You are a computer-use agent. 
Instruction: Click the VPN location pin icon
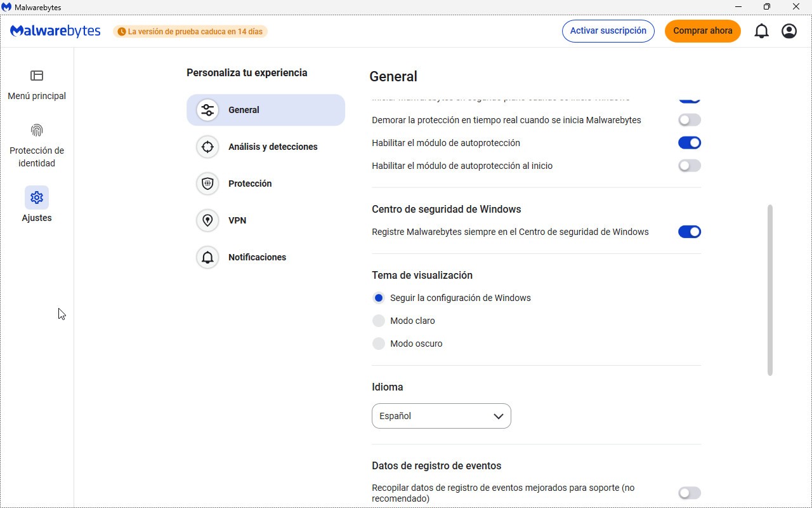(207, 220)
